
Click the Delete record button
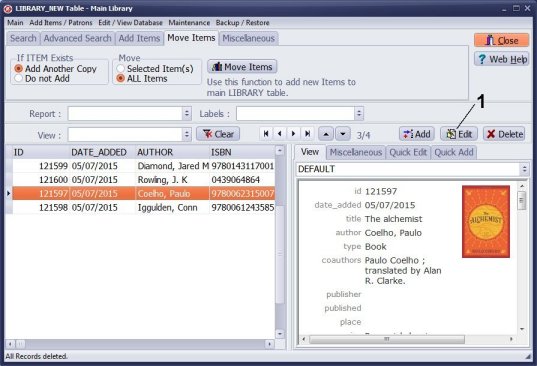504,134
